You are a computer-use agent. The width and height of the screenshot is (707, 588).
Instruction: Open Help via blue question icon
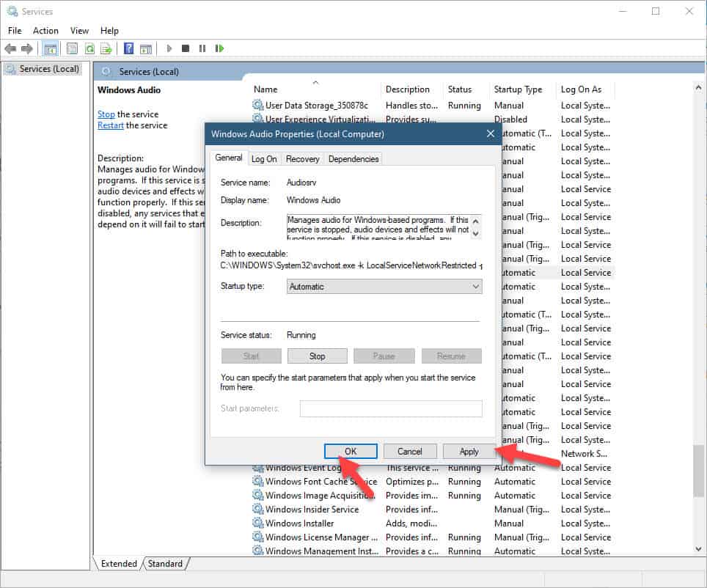[128, 48]
